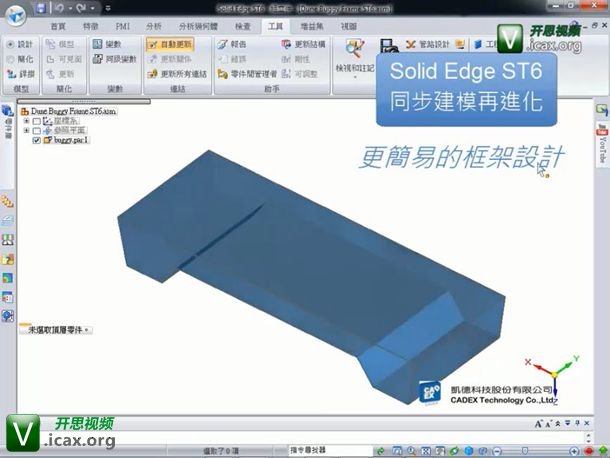Click 更新所有連結 update all links

point(178,74)
